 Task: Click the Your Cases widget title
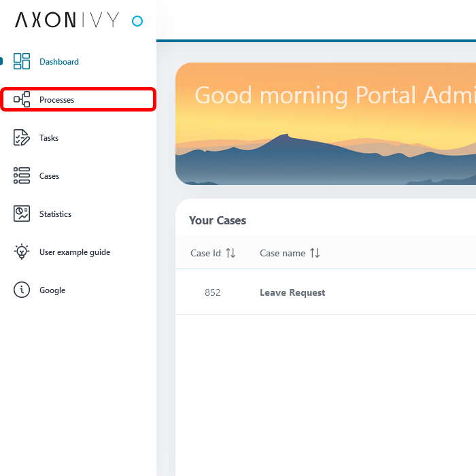click(x=218, y=220)
